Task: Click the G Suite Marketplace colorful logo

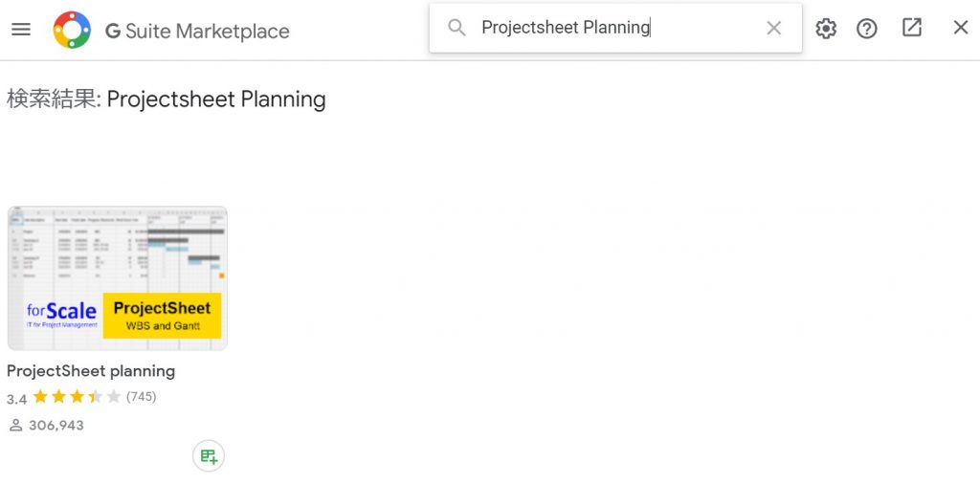Action: coord(72,30)
